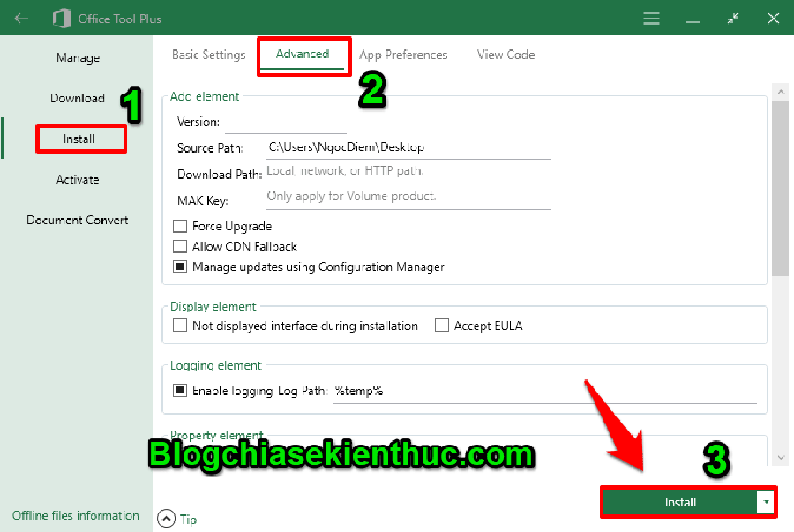
Task: Open the Manage section
Action: (x=78, y=57)
